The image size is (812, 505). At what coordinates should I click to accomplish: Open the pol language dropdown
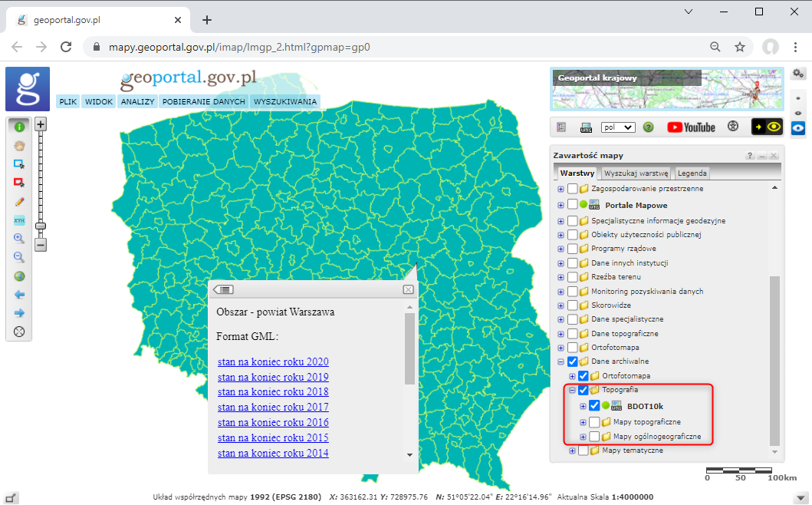click(x=618, y=127)
